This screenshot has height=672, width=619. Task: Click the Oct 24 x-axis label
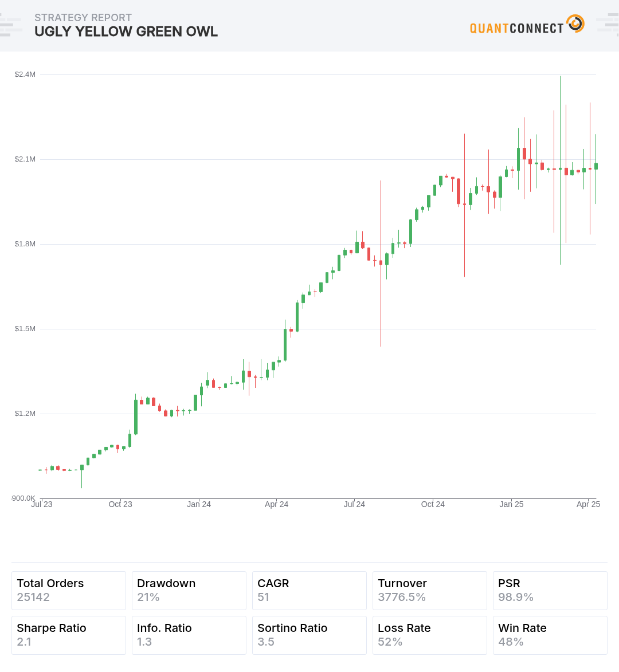click(x=433, y=504)
